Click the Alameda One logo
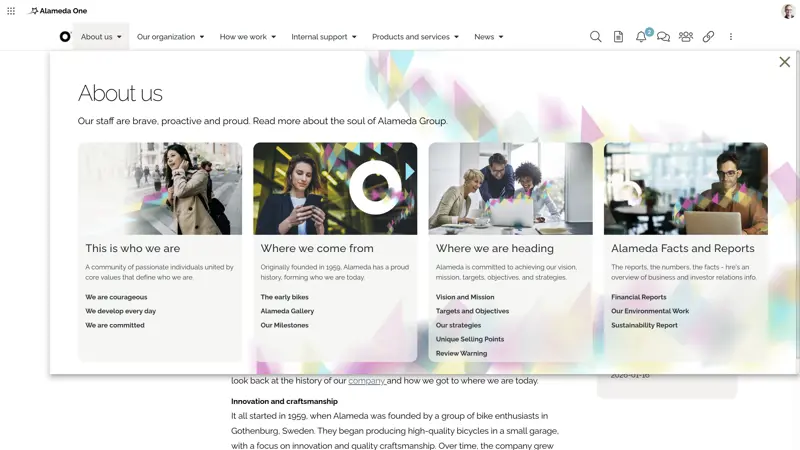Screen dimensions: 800x450 58,11
